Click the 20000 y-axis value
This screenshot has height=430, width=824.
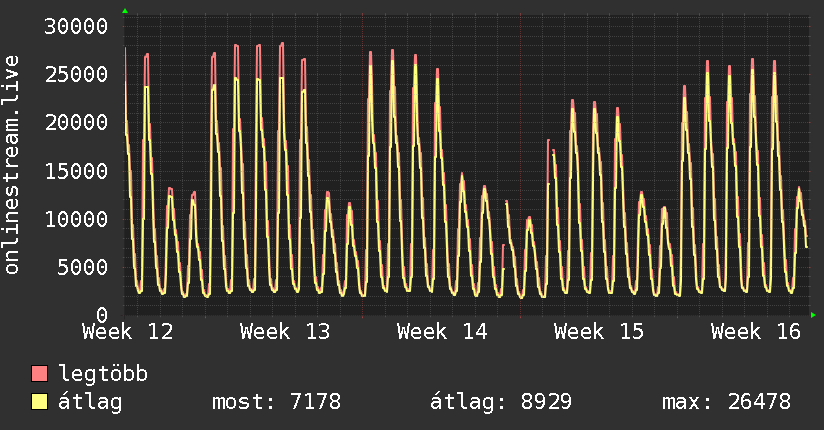click(x=76, y=123)
